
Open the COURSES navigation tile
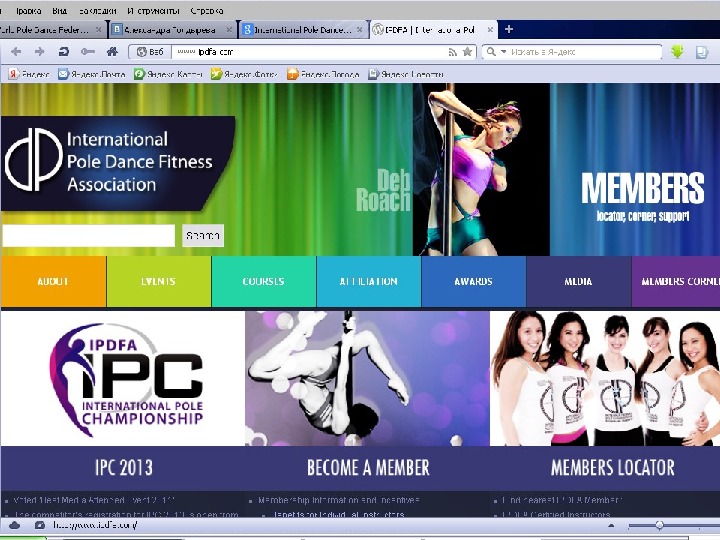coord(264,281)
